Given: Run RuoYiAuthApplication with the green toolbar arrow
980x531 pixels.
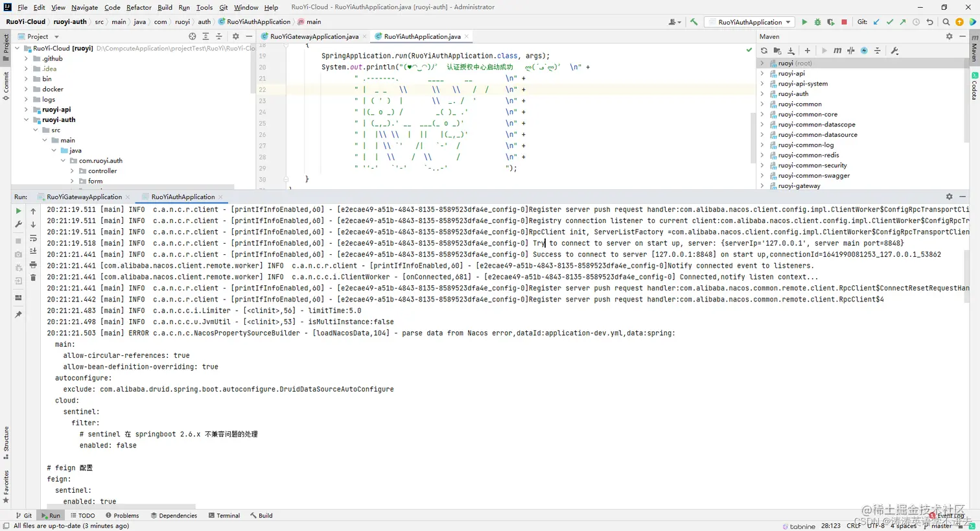Looking at the screenshot, I should (x=804, y=22).
